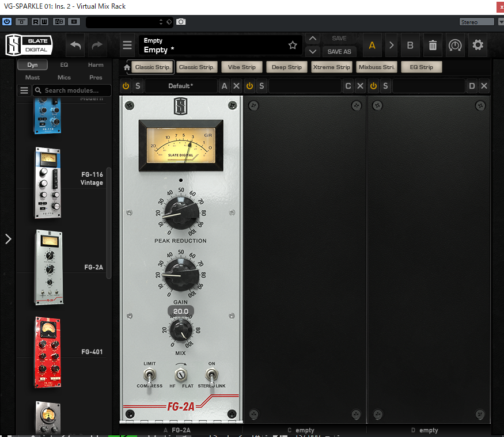Solo the slot A module
The width and height of the screenshot is (504, 437).
[x=138, y=86]
